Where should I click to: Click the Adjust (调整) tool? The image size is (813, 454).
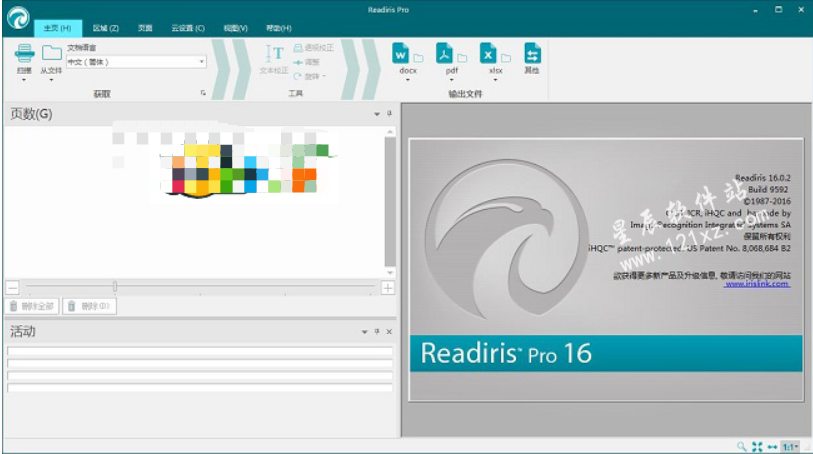point(306,62)
